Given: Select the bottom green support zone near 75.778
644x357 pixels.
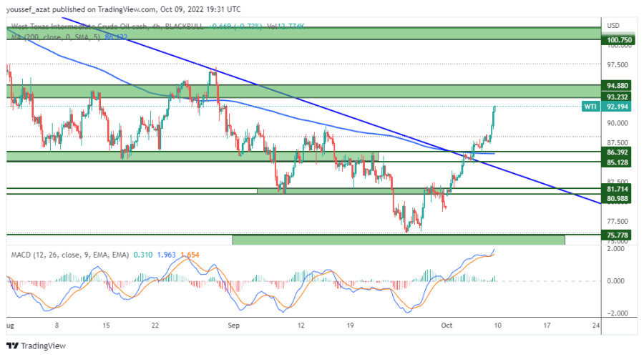Looking at the screenshot, I should 397,240.
